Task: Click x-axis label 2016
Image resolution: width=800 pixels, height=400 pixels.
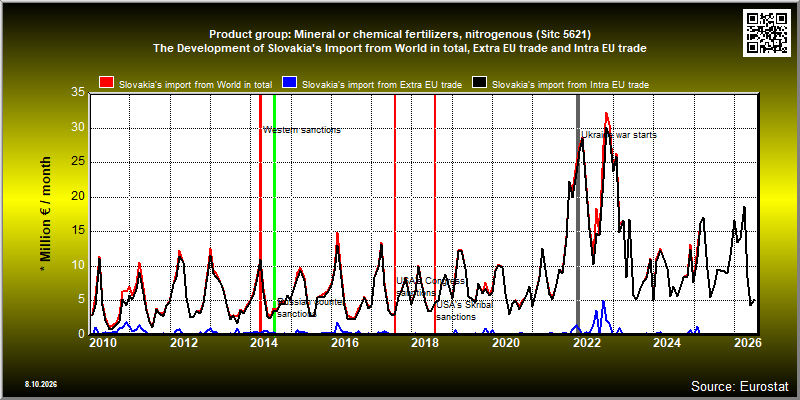Action: click(344, 342)
